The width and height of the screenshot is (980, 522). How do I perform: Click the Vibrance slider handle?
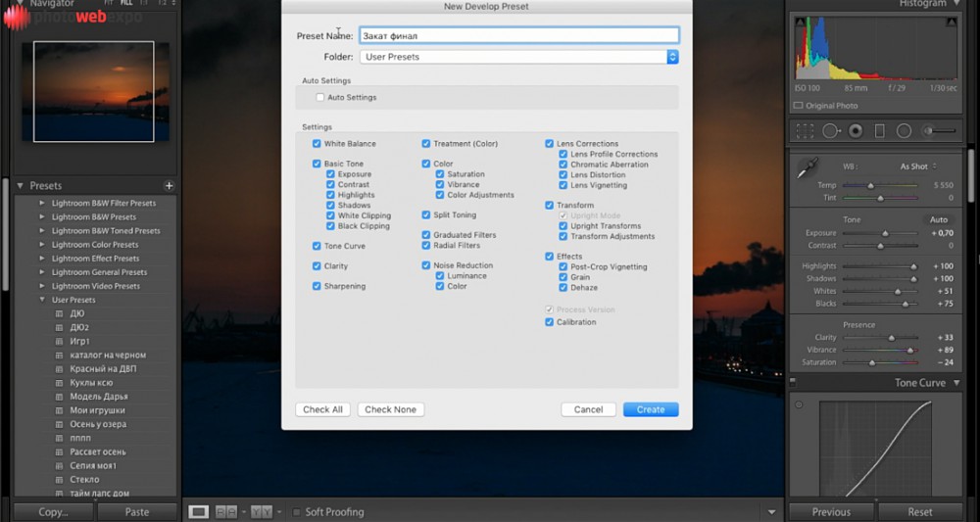pyautogui.click(x=910, y=351)
